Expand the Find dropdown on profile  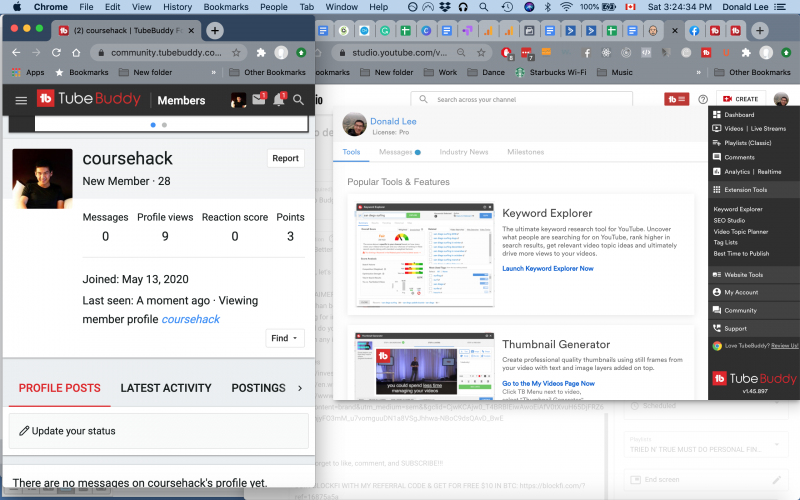(x=285, y=339)
